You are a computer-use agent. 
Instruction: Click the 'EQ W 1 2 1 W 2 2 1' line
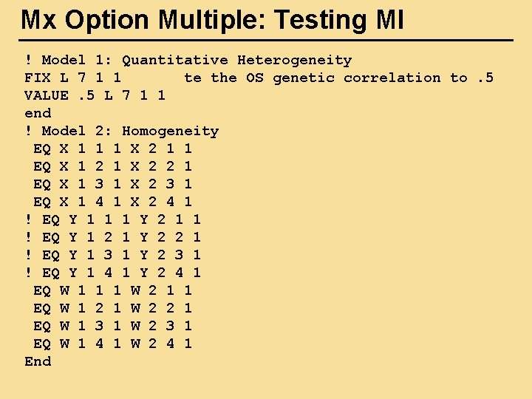tap(113, 308)
